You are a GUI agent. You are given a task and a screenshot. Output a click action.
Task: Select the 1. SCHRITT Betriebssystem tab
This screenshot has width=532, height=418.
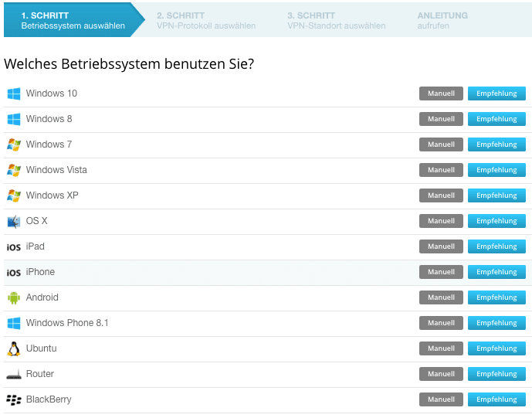[73, 20]
